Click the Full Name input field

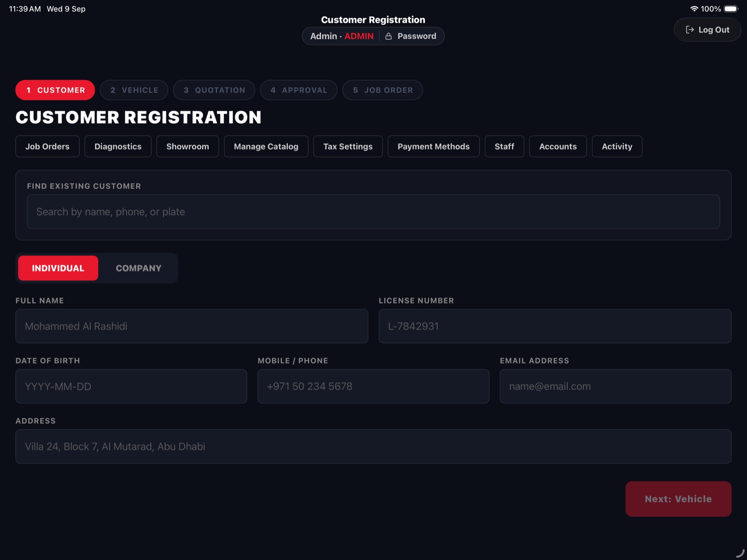pyautogui.click(x=192, y=326)
